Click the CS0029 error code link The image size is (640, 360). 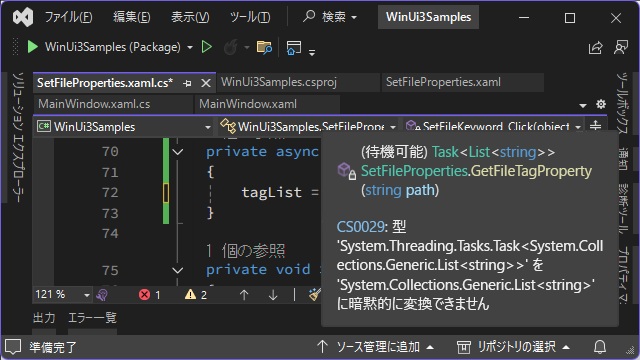pyautogui.click(x=360, y=227)
